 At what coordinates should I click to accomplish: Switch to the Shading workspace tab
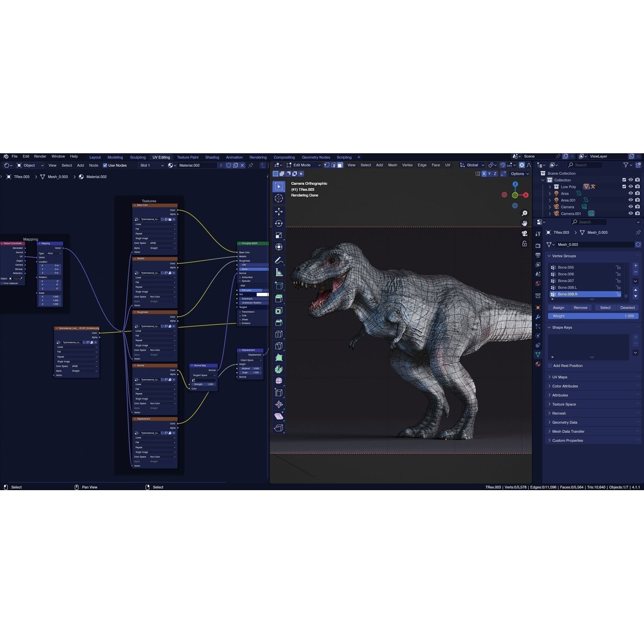(x=212, y=157)
